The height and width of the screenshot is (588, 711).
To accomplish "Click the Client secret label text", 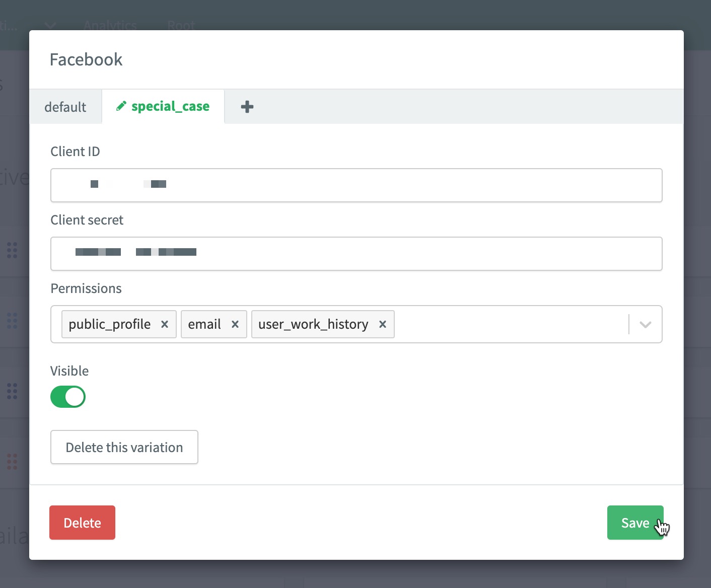I will (x=87, y=220).
